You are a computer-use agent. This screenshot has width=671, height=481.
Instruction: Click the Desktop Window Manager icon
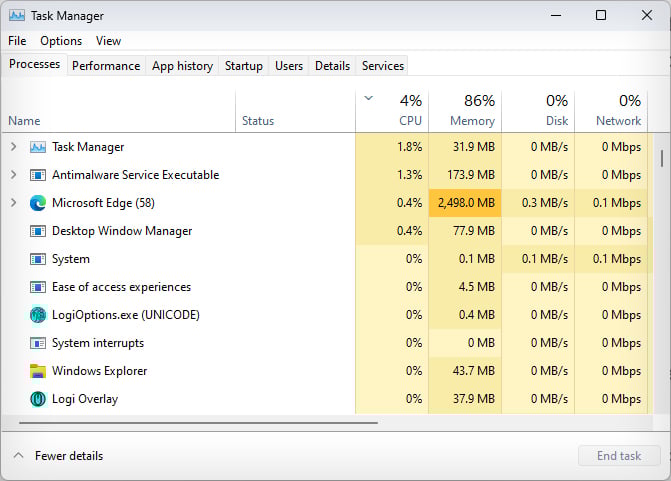38,231
